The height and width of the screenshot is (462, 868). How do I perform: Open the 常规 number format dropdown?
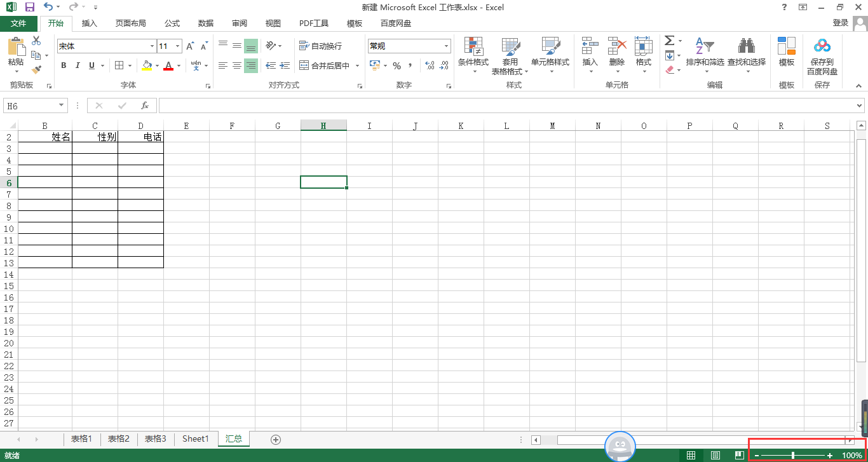pyautogui.click(x=447, y=46)
